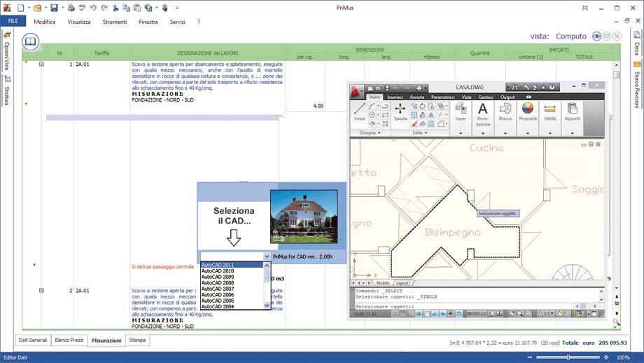Click the Paste clipboard icon in PriMus toolbar
The width and height of the screenshot is (644, 363).
(x=137, y=8)
